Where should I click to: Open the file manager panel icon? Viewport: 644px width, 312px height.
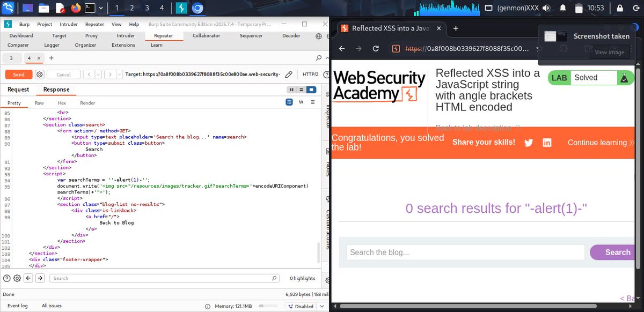pyautogui.click(x=43, y=8)
